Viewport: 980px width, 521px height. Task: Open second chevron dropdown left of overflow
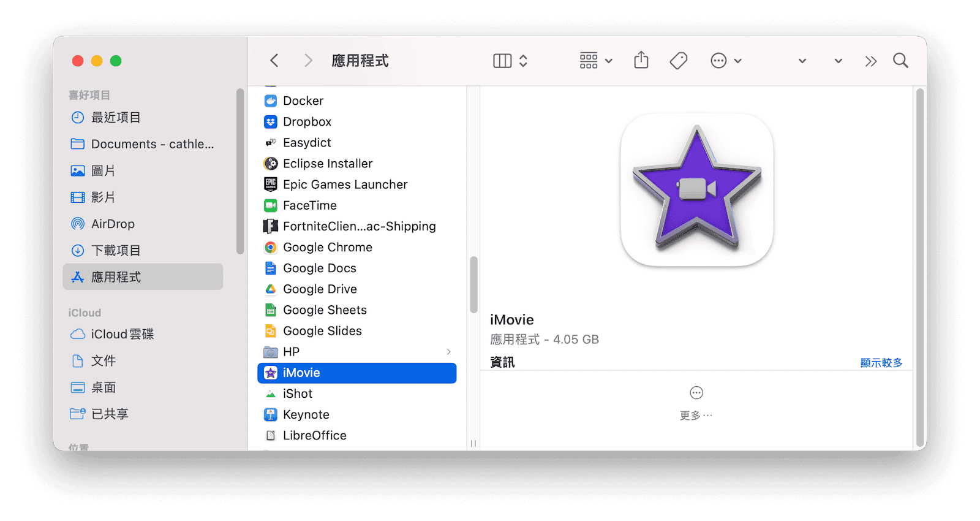tap(839, 61)
